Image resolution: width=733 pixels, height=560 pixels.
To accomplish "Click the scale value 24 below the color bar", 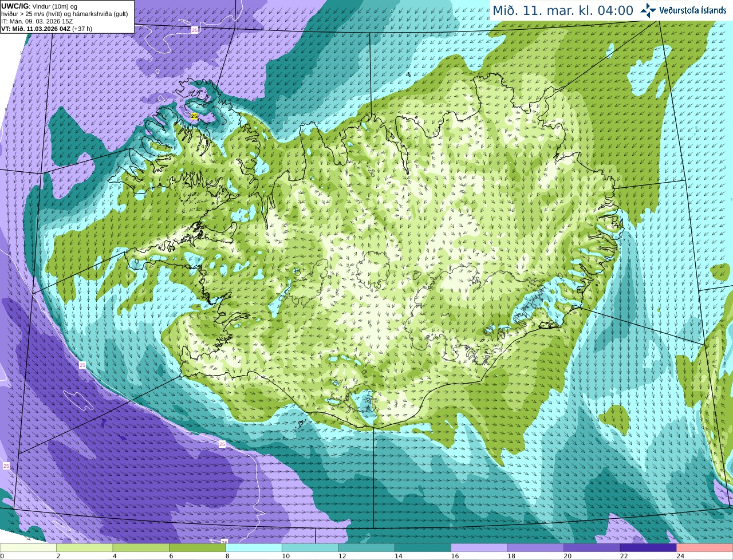I will point(680,556).
